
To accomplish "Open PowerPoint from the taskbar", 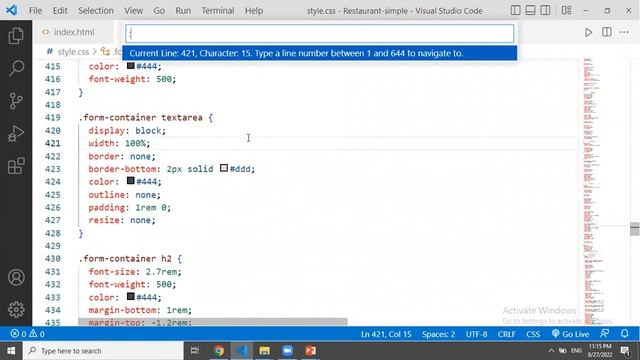I will coord(311,351).
